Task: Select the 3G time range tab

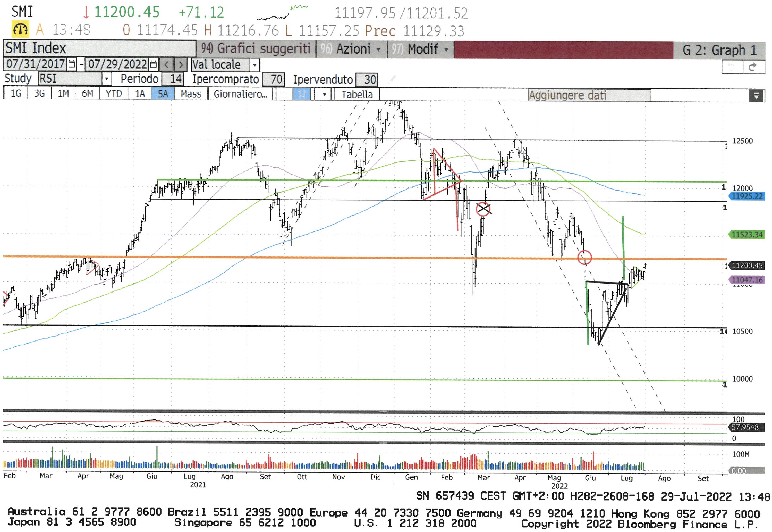Action: [x=39, y=93]
